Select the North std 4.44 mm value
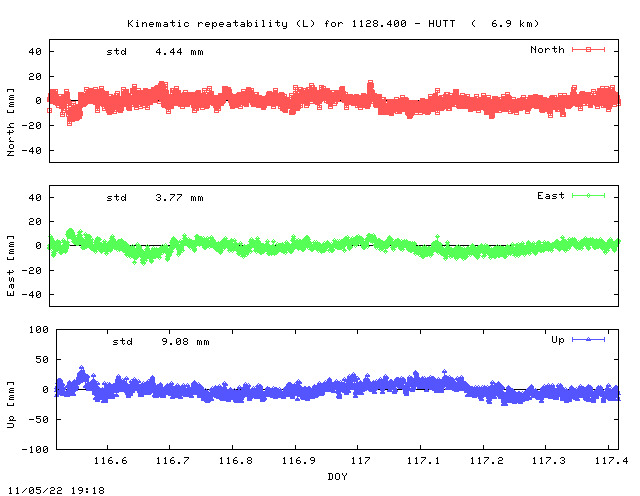This screenshot has width=640, height=496. coord(179,52)
